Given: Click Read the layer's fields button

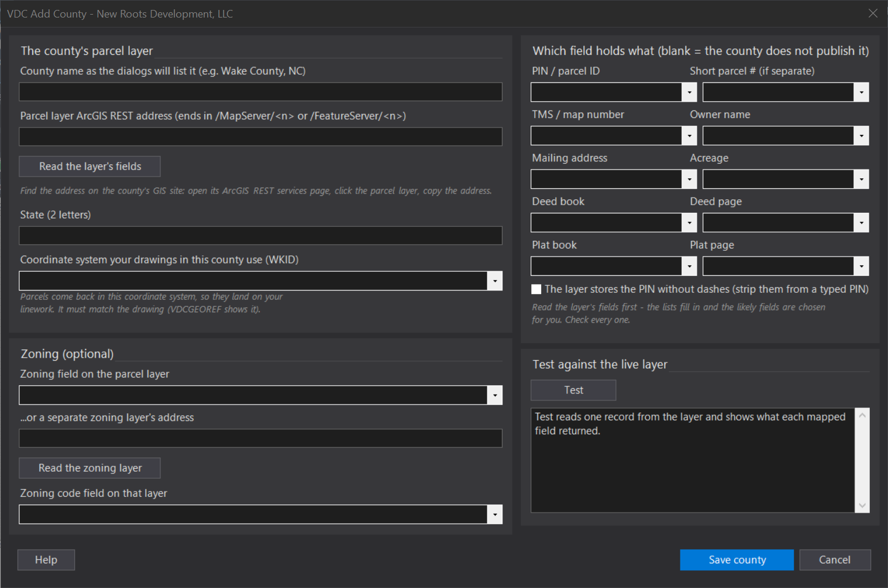Looking at the screenshot, I should click(90, 167).
